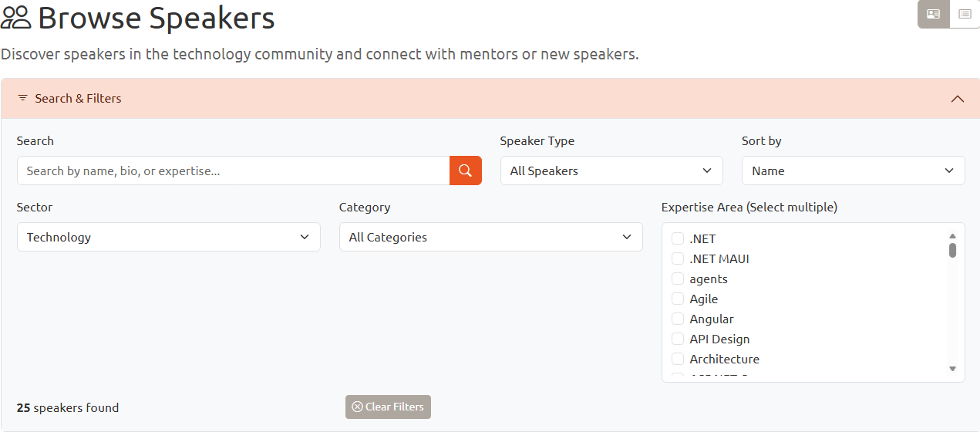Focus the search by name input field
980x439 pixels.
coord(233,171)
